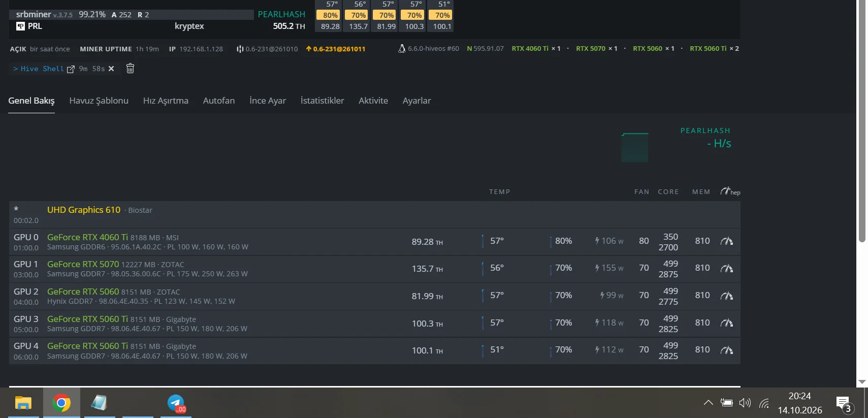Screen dimensions: 868x418
Task: Delete the Hive Shell session with trash icon
Action: coord(130,68)
